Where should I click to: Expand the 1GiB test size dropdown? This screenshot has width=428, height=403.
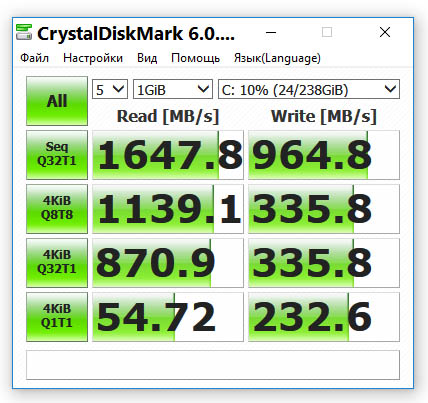click(173, 89)
